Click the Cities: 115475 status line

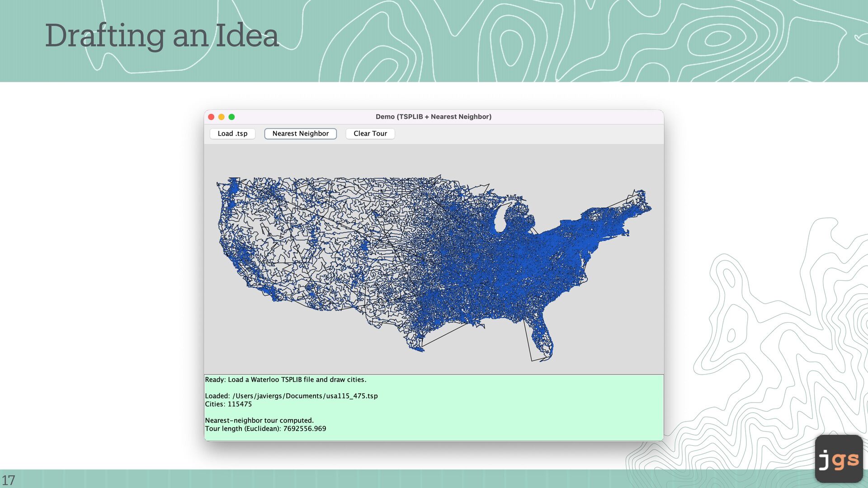228,404
